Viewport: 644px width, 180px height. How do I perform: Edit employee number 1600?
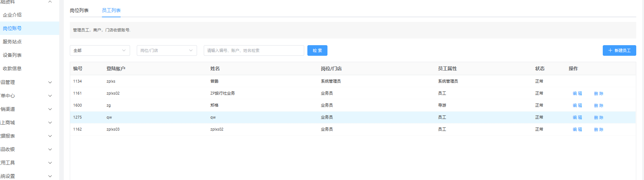[577, 106]
